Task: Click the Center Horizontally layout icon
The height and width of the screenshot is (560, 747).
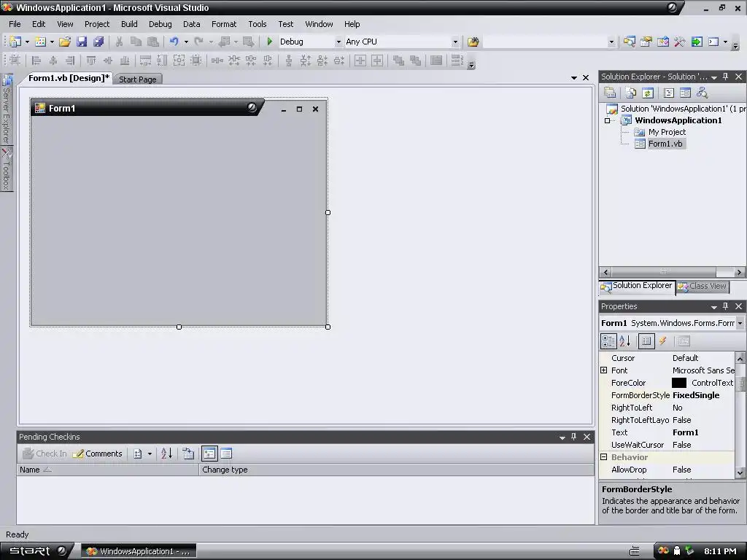Action: pyautogui.click(x=360, y=61)
